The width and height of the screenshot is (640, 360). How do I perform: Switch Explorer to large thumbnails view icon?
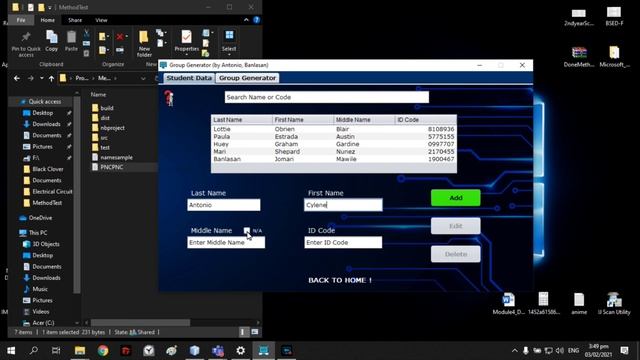point(255,332)
